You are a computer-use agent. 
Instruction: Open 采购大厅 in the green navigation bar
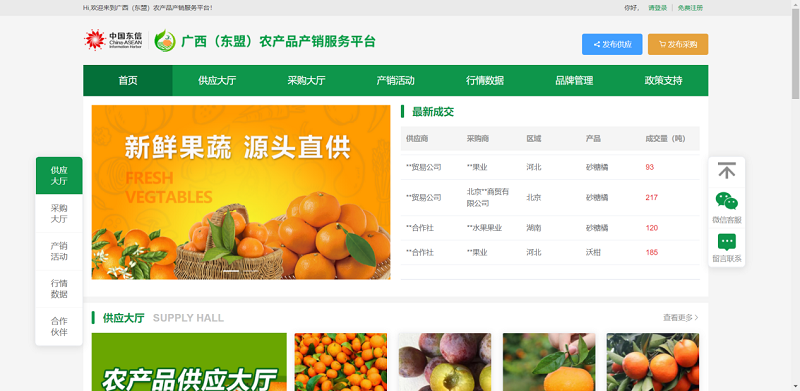point(306,81)
